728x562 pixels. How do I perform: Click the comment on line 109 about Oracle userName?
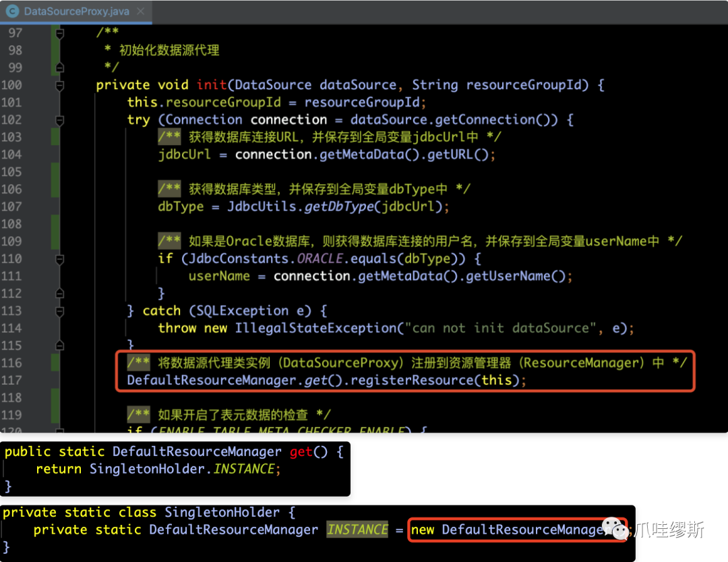(x=420, y=242)
